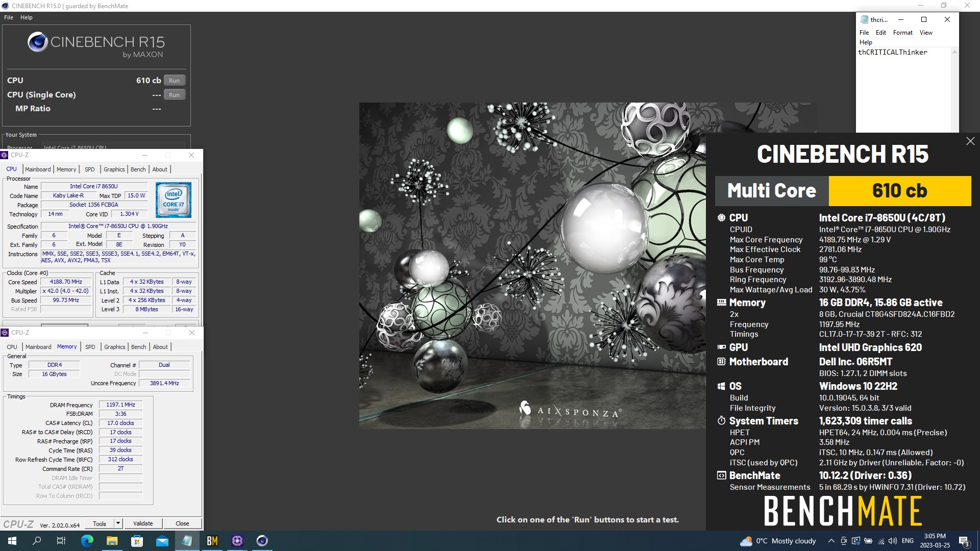Open Bench tab in upper CPU-Z window
The height and width of the screenshot is (551, 980).
coord(138,169)
